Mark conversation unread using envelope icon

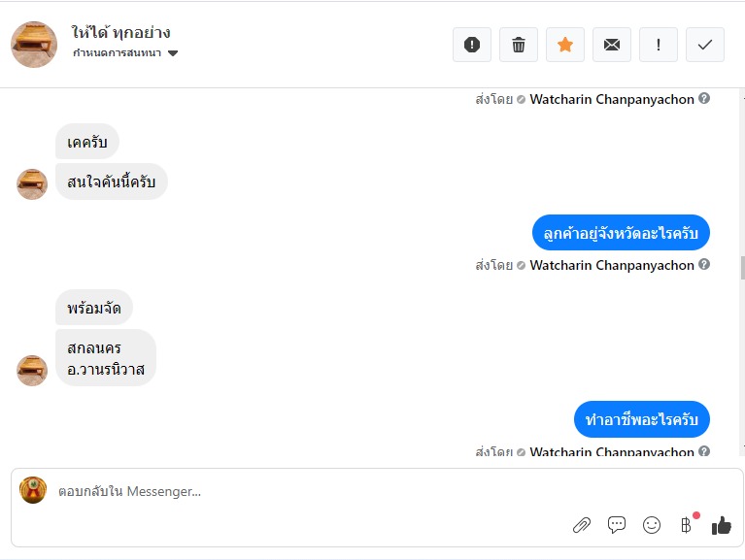click(x=612, y=45)
